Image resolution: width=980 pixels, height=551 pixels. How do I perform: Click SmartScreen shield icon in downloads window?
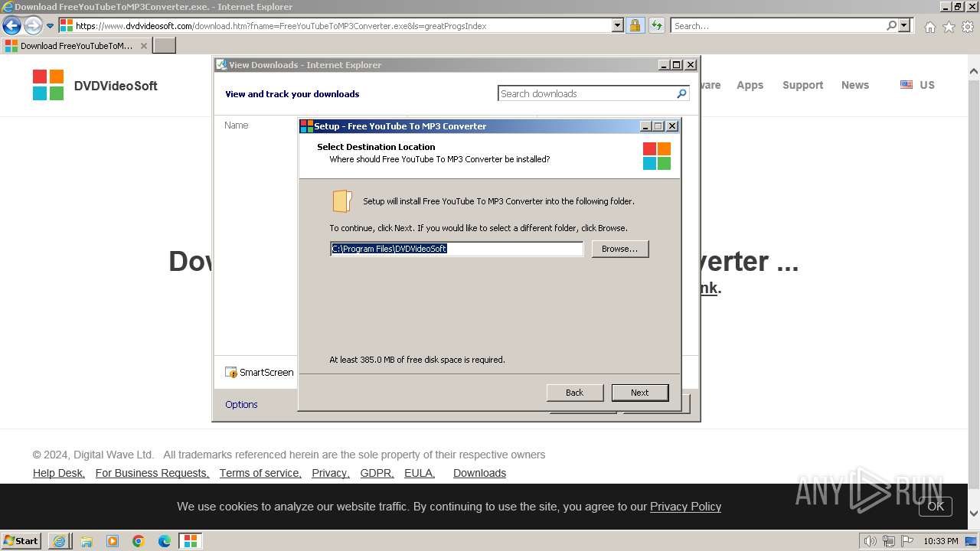pyautogui.click(x=230, y=373)
